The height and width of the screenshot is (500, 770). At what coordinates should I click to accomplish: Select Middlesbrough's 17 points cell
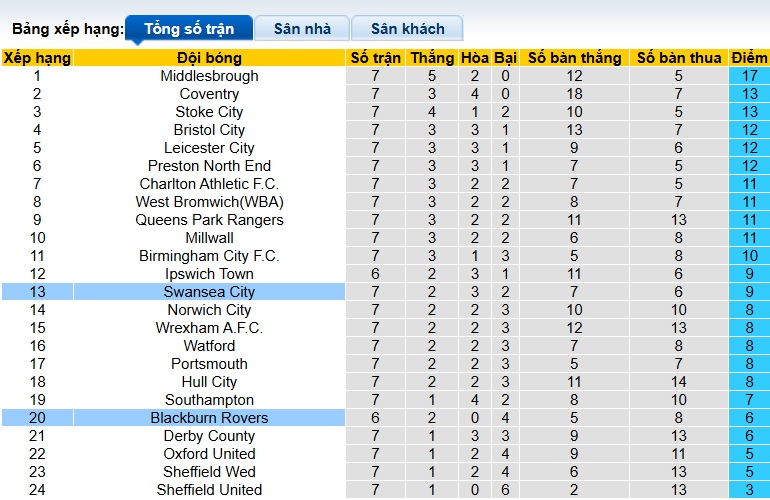tap(749, 76)
